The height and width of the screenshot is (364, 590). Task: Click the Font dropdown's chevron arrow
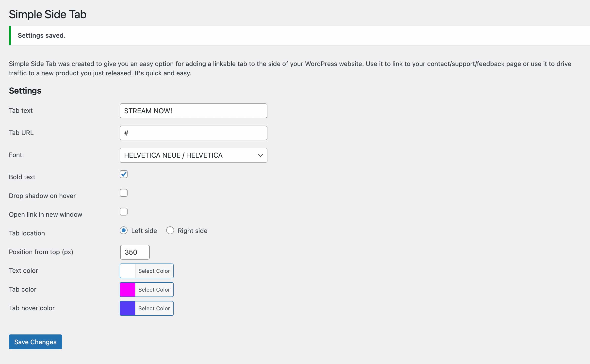pos(260,155)
